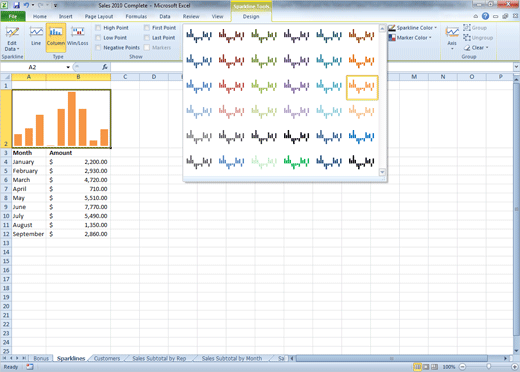The height and width of the screenshot is (372, 520).
Task: Expand the Sparkline Color dropdown
Action: [x=413, y=28]
